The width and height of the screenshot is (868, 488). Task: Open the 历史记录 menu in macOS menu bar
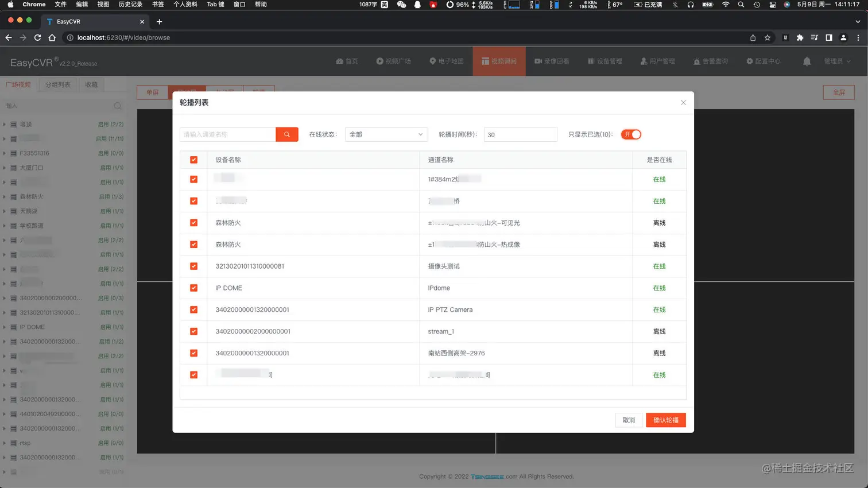[130, 5]
